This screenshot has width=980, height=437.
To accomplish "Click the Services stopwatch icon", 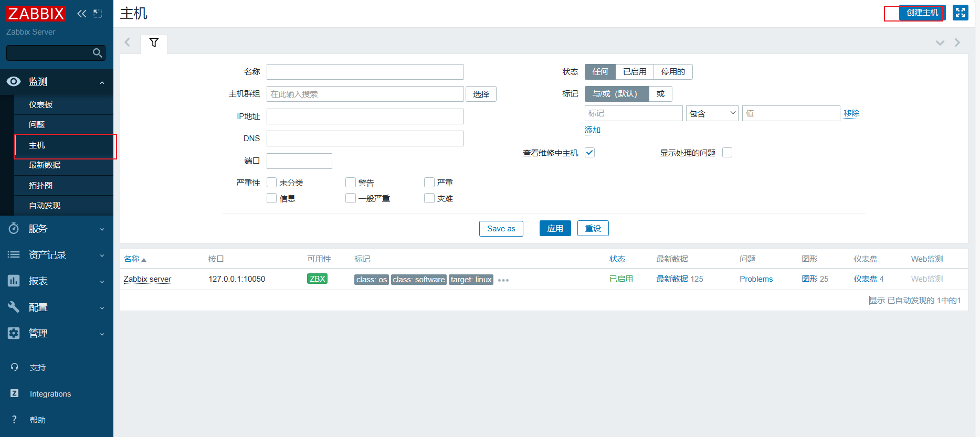I will pos(14,228).
